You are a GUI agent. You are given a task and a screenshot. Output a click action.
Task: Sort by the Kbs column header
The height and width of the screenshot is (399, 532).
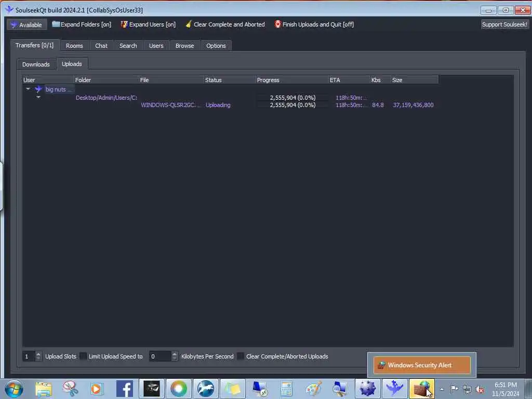(381, 80)
